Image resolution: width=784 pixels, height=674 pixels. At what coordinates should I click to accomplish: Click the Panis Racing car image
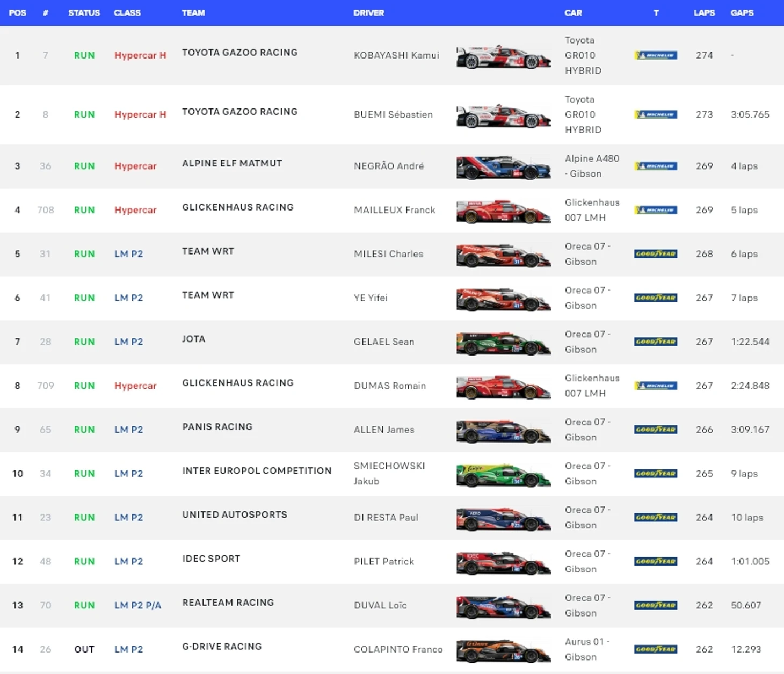click(x=503, y=430)
